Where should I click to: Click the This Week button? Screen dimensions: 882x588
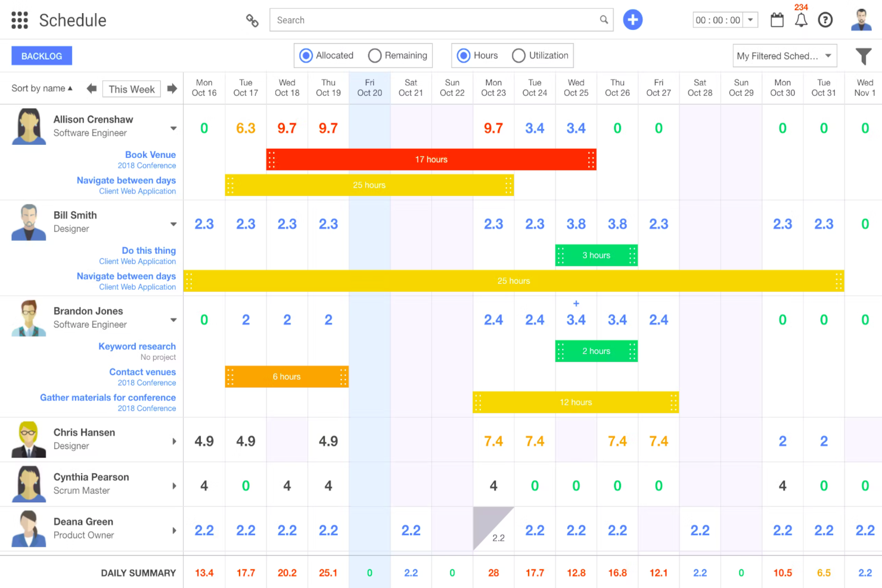click(132, 89)
